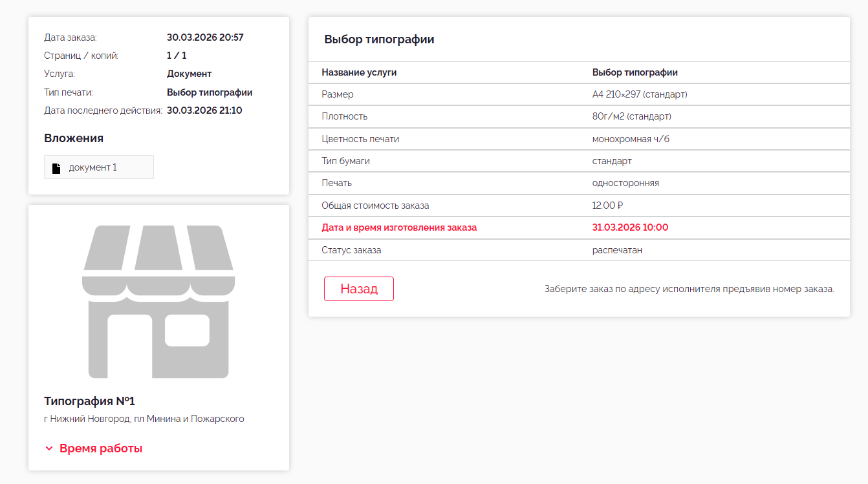The height and width of the screenshot is (484, 868).
Task: Click the "Типография №1" title
Action: click(x=89, y=401)
